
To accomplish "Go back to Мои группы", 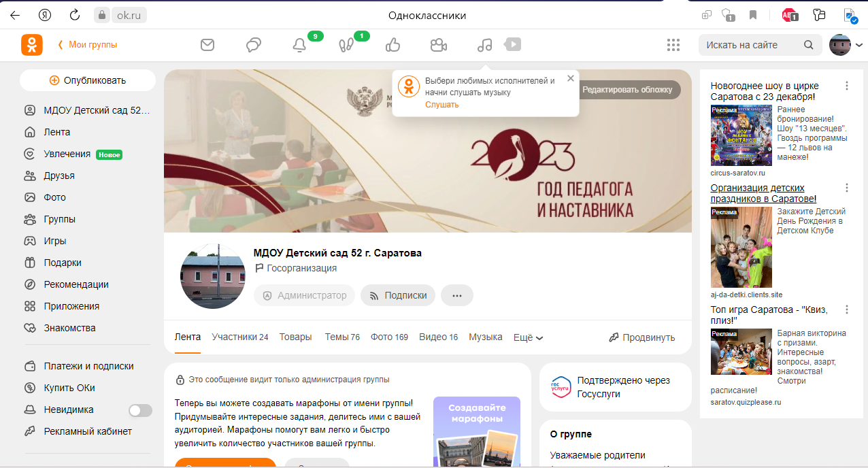I will tap(87, 45).
